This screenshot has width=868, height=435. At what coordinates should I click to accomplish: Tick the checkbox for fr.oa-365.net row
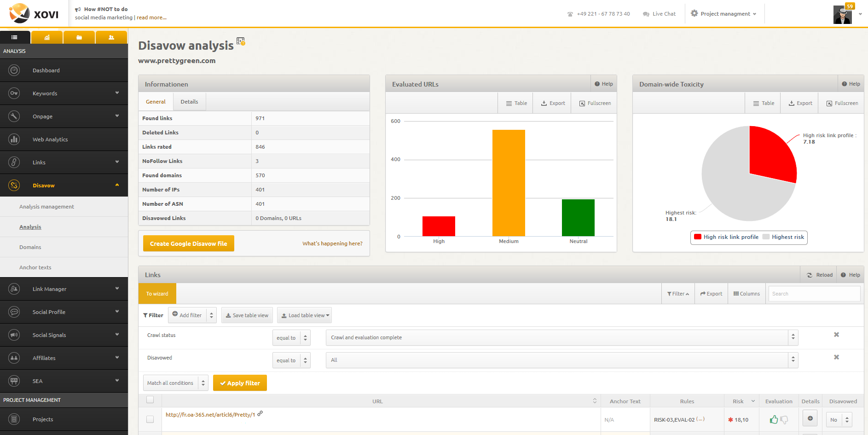click(x=150, y=419)
